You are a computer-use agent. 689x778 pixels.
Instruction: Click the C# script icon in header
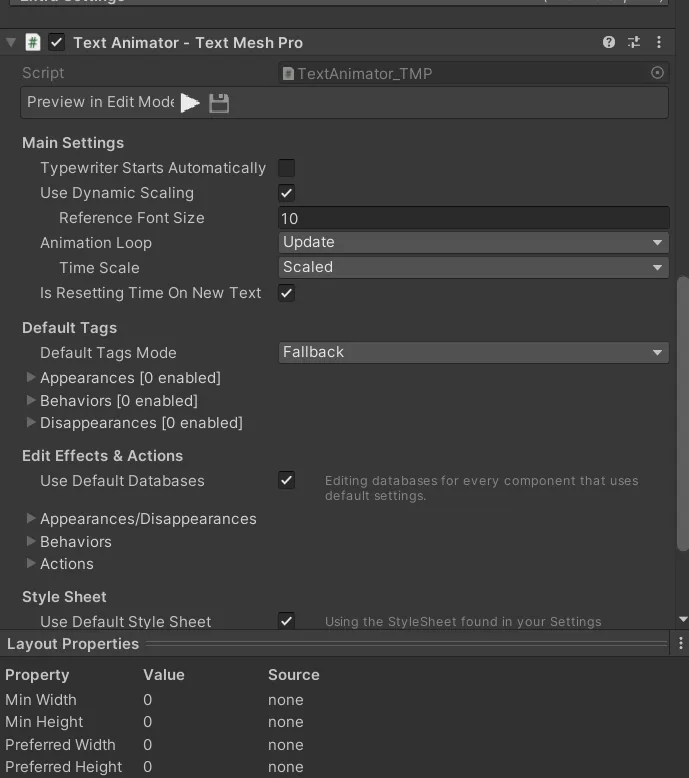(x=33, y=42)
